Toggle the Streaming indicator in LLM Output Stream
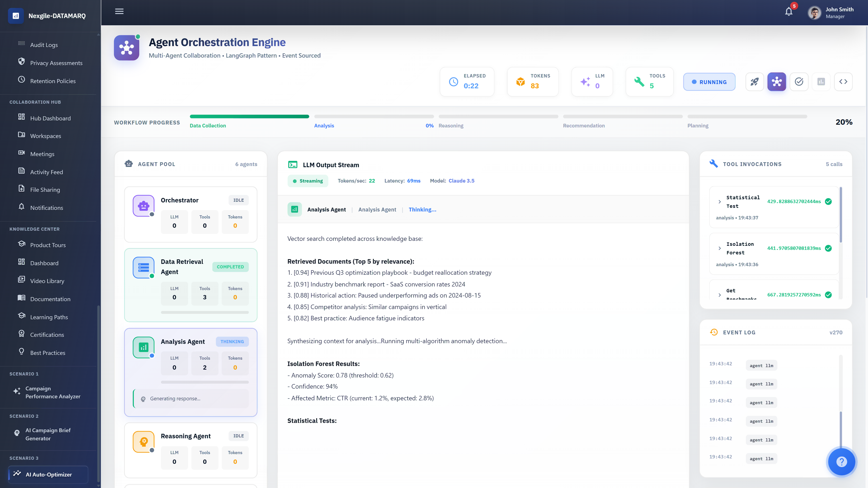 point(308,181)
